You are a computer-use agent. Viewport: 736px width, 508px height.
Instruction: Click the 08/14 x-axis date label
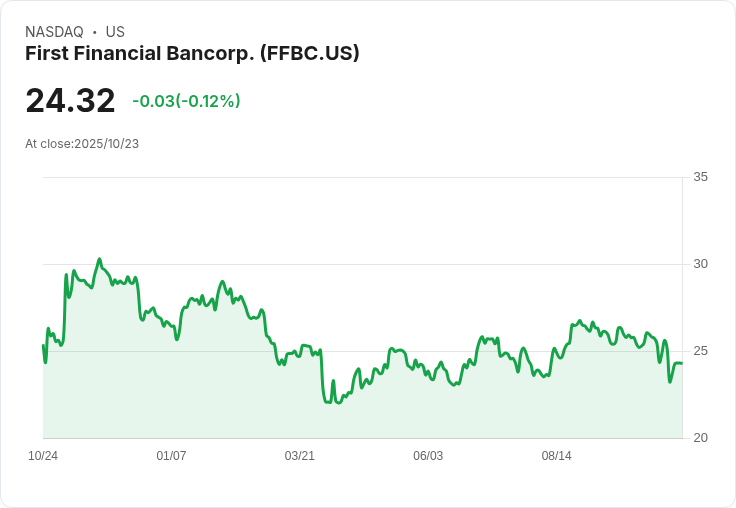pyautogui.click(x=557, y=456)
